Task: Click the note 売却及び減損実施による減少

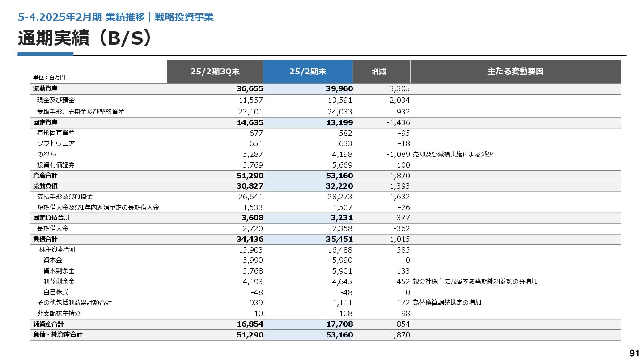Action: pyautogui.click(x=453, y=154)
